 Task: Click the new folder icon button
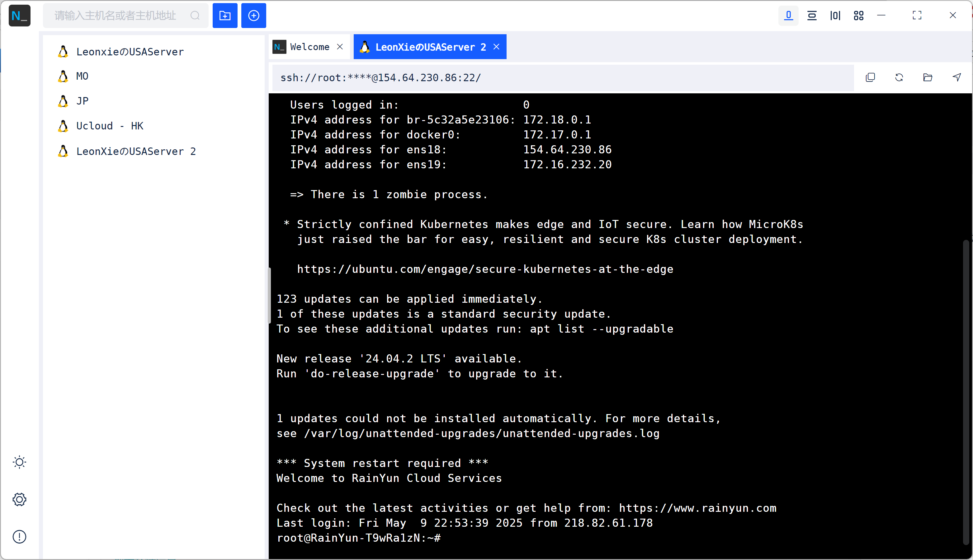(225, 16)
